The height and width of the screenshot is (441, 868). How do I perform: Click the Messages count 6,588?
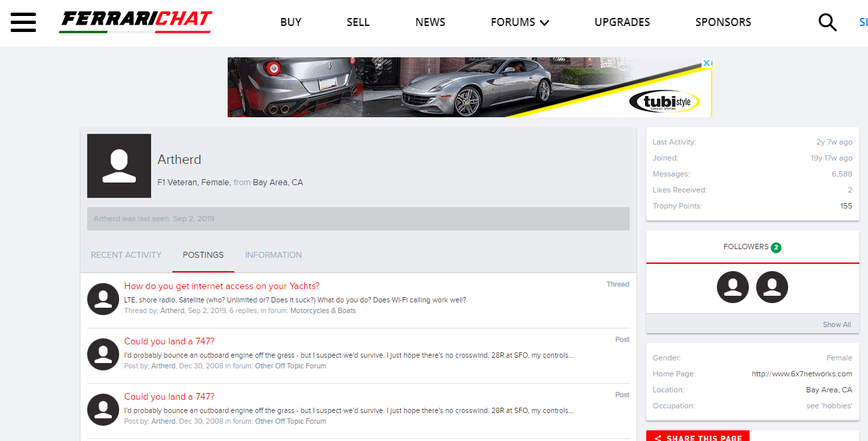pyautogui.click(x=841, y=174)
